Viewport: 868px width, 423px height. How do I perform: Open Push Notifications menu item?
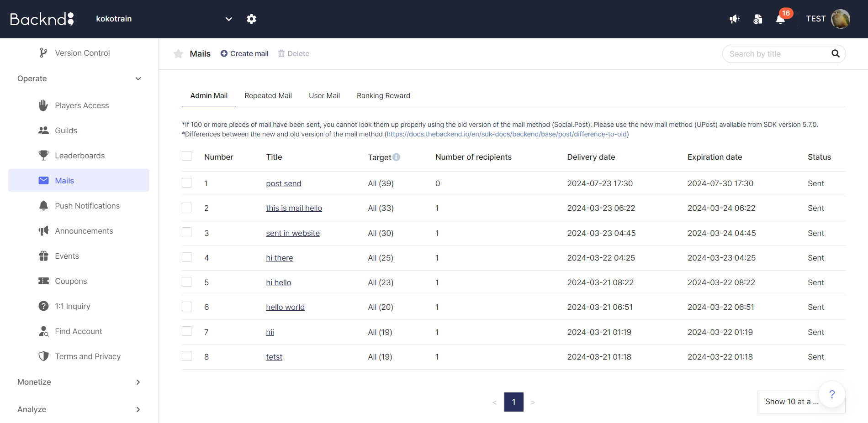(x=79, y=206)
